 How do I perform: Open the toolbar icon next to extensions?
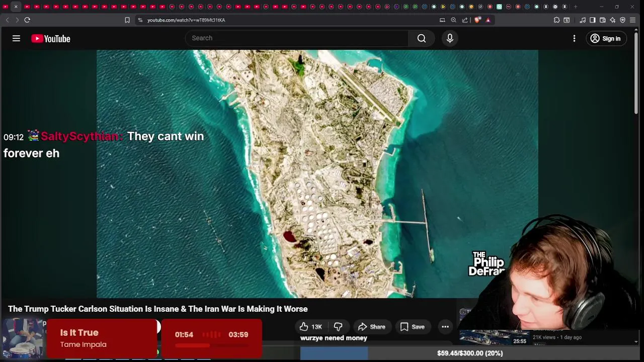[x=567, y=20]
